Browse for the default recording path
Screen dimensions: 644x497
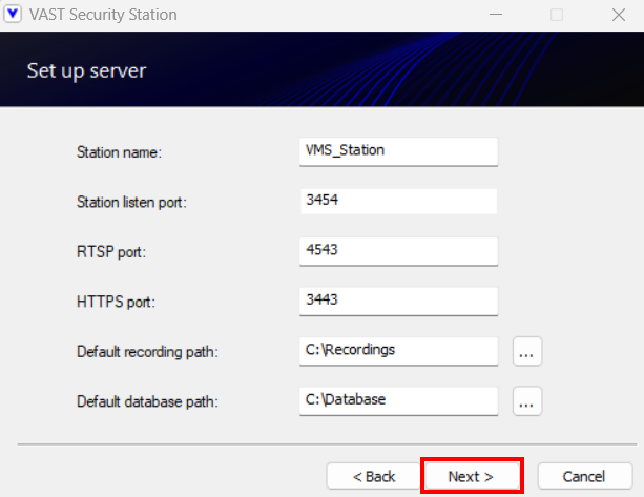(527, 352)
